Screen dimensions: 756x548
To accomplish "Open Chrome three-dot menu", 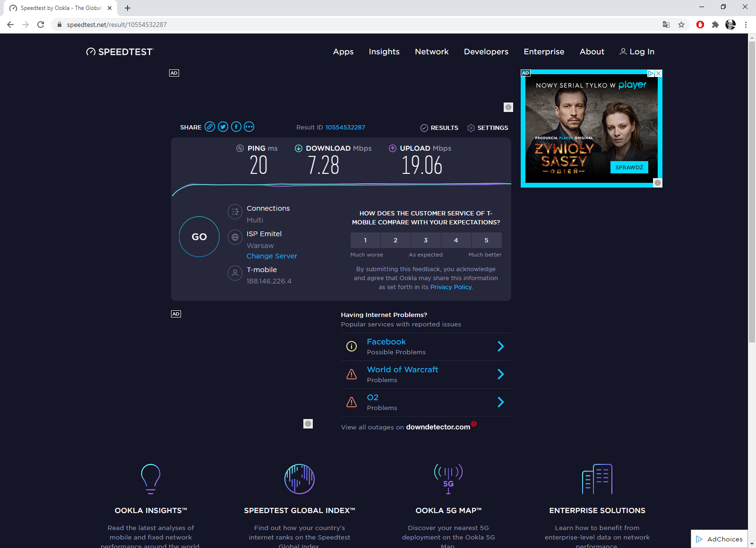I will [746, 25].
